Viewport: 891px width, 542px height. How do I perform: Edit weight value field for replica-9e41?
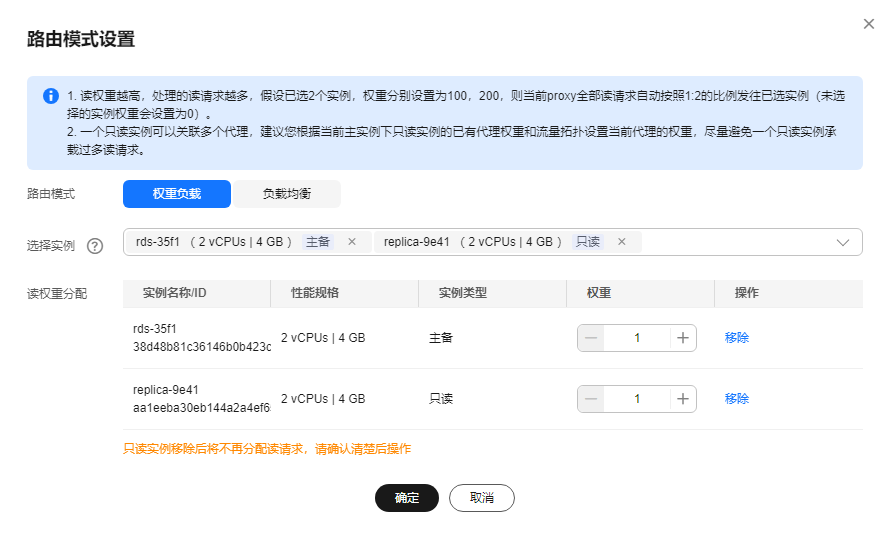pyautogui.click(x=637, y=399)
